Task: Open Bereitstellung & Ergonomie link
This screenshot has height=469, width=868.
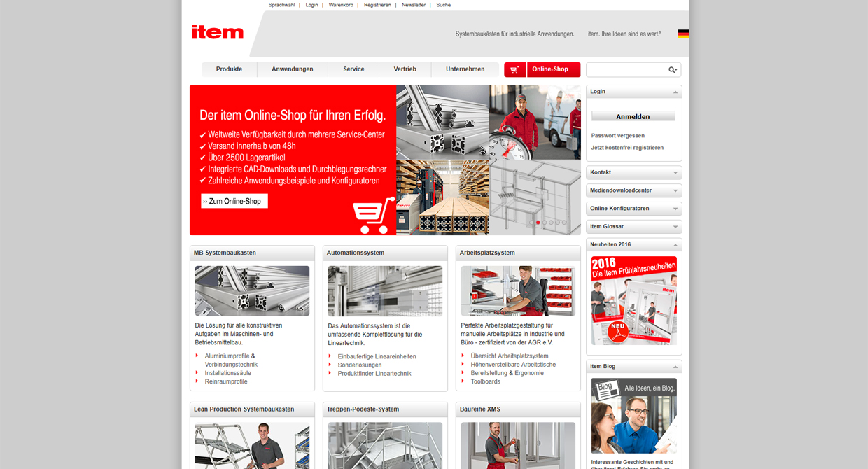Action: (507, 373)
